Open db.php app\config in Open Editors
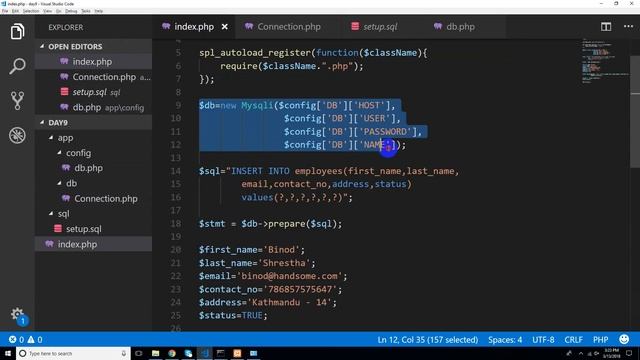This screenshot has height=360, width=640. click(x=93, y=107)
